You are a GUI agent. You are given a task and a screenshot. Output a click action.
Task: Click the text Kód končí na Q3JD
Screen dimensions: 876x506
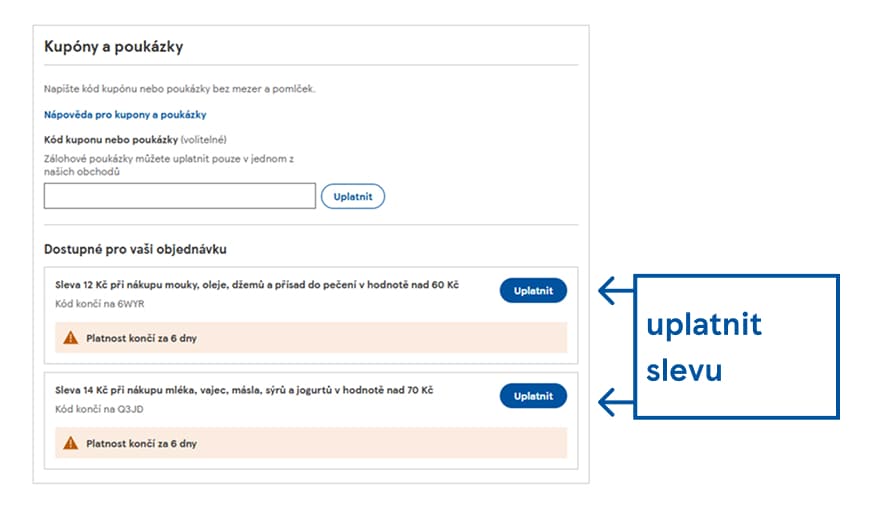pyautogui.click(x=93, y=409)
